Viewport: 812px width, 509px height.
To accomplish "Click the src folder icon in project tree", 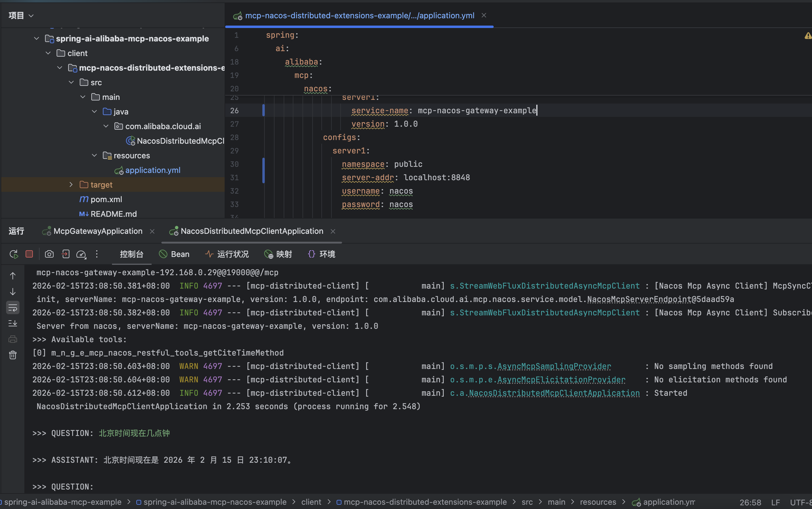I will pos(84,82).
